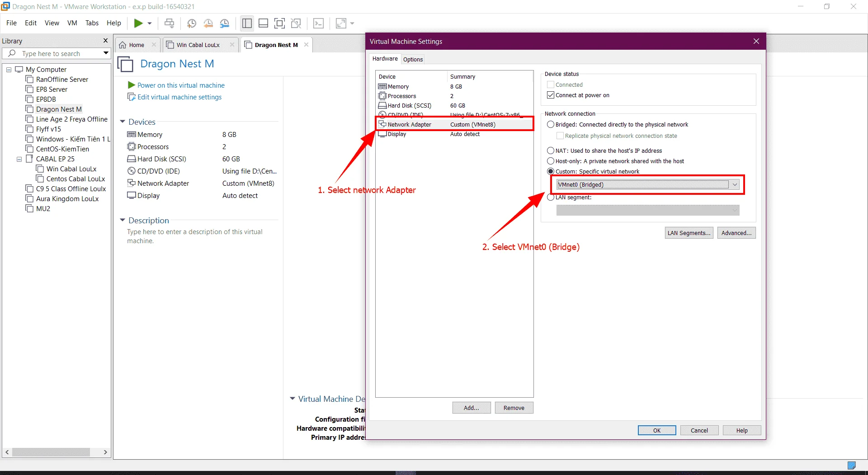Image resolution: width=868 pixels, height=475 pixels.
Task: Select the NAT radio button
Action: click(551, 150)
